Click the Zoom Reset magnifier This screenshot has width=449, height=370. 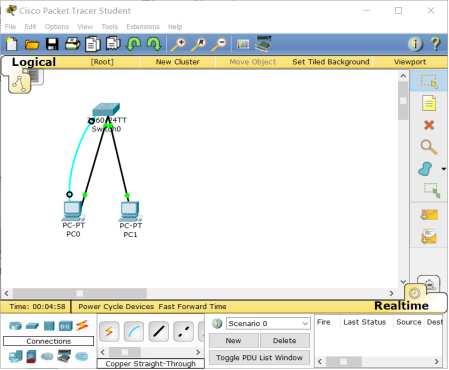coord(199,44)
